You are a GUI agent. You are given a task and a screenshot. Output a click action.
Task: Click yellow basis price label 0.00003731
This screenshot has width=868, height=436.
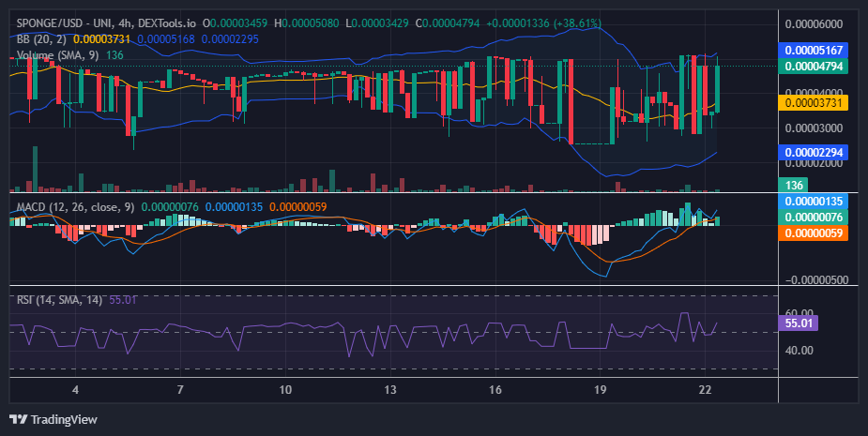pyautogui.click(x=814, y=103)
